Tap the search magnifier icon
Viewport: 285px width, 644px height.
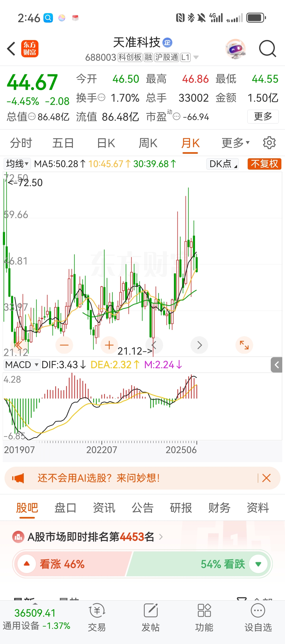267,49
